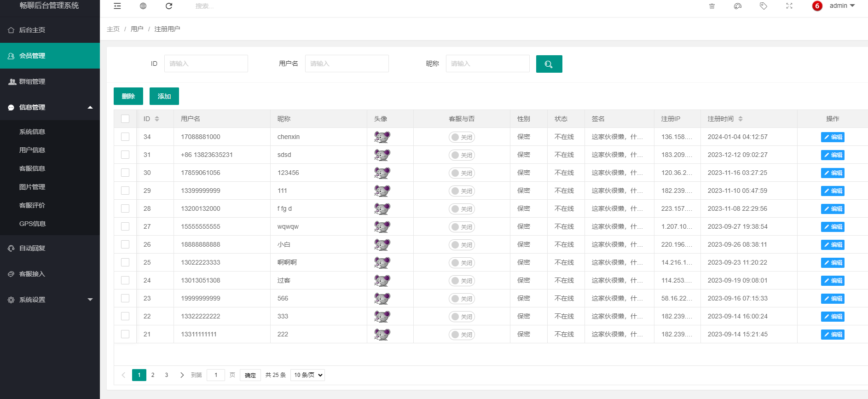Select all rows with header checkbox
The image size is (868, 399).
pyautogui.click(x=125, y=119)
